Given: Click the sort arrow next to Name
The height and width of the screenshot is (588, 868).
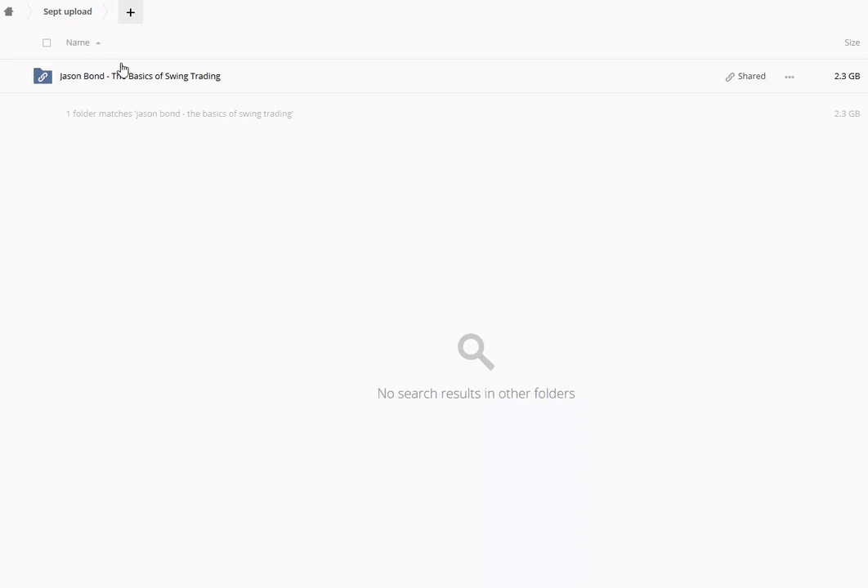Looking at the screenshot, I should point(98,43).
